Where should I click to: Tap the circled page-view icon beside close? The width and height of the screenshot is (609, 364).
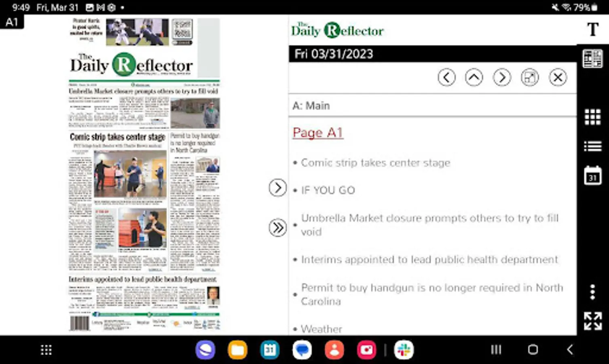point(530,77)
